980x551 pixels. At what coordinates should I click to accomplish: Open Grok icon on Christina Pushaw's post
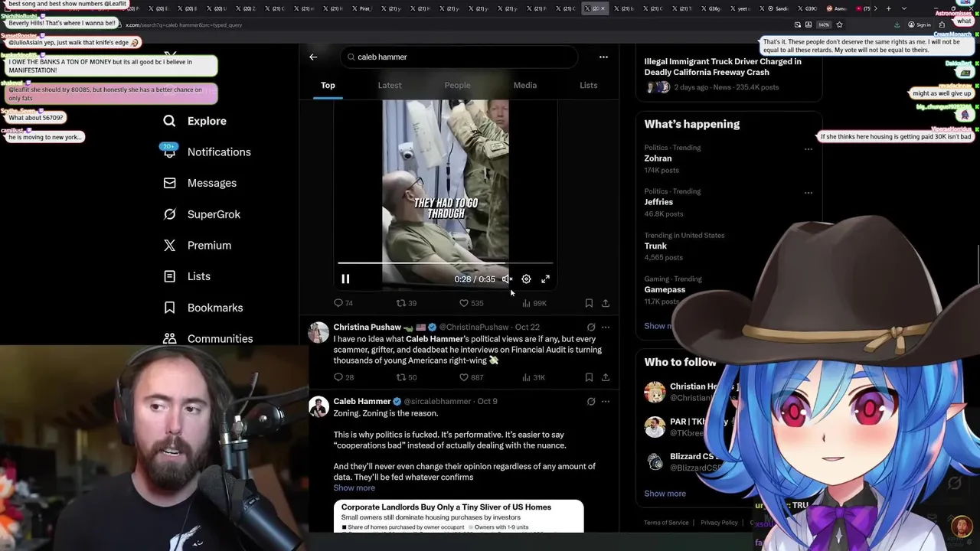(590, 327)
